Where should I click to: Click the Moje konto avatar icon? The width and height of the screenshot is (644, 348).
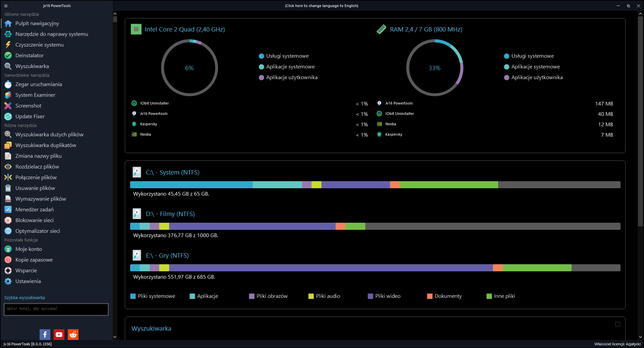pos(8,249)
